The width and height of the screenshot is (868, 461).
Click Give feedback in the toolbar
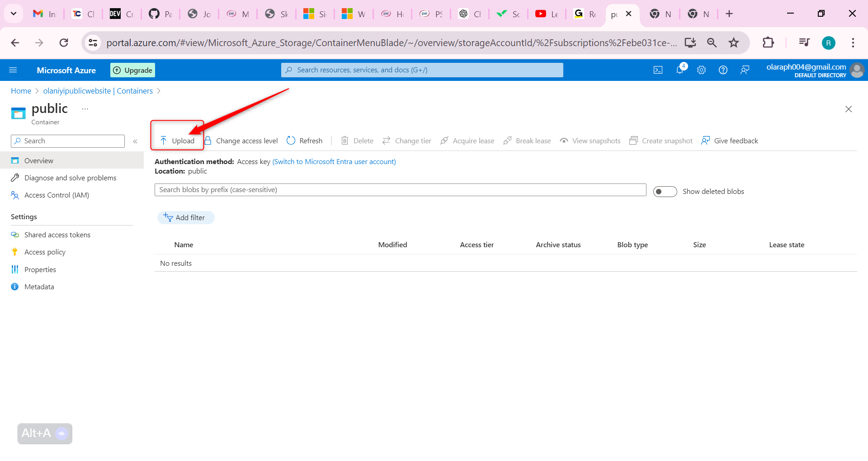pyautogui.click(x=730, y=141)
